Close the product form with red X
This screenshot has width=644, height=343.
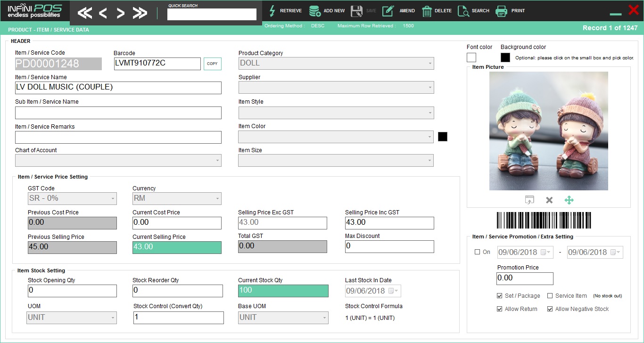pos(634,9)
